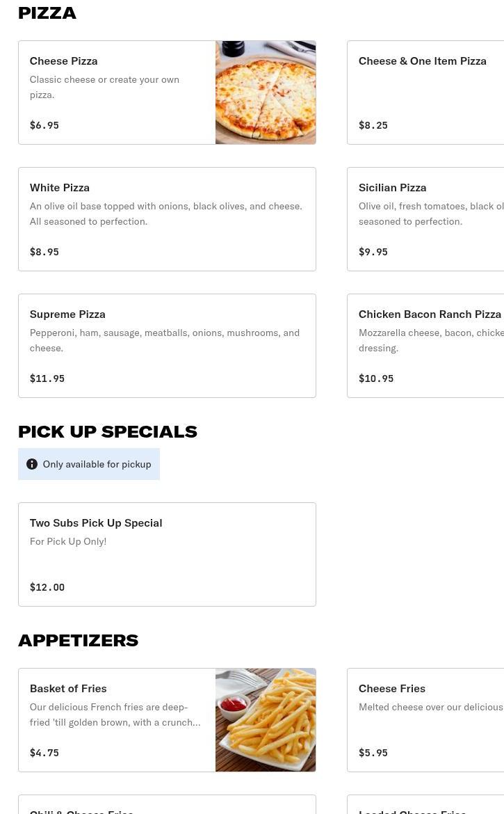Open the Two Subs Pick Up Special

[x=167, y=554]
